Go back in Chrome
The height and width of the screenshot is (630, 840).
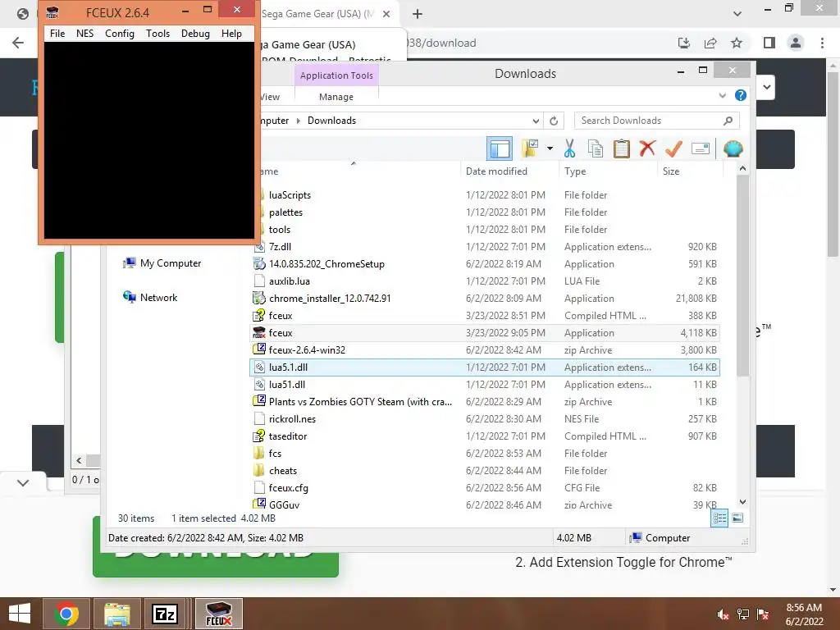18,43
